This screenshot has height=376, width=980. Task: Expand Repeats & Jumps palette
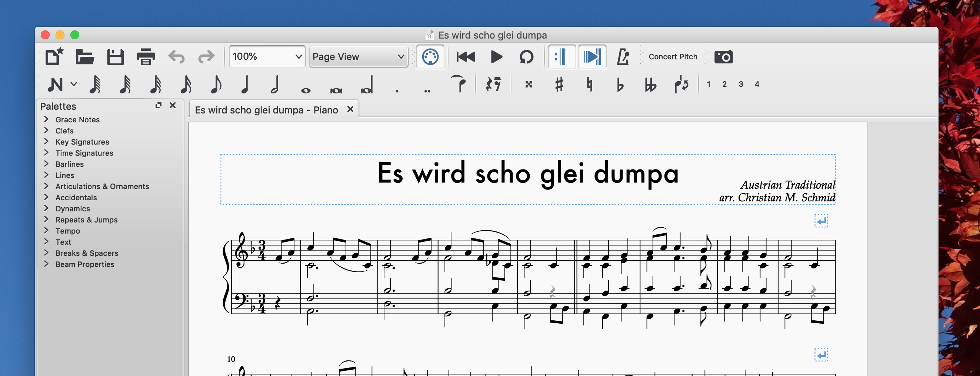tap(46, 220)
